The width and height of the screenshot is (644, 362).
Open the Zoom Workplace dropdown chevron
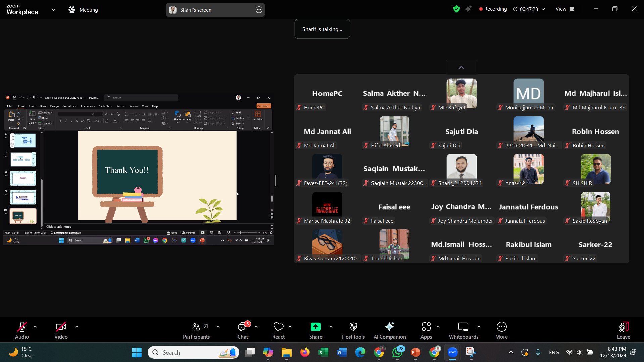pos(54,10)
